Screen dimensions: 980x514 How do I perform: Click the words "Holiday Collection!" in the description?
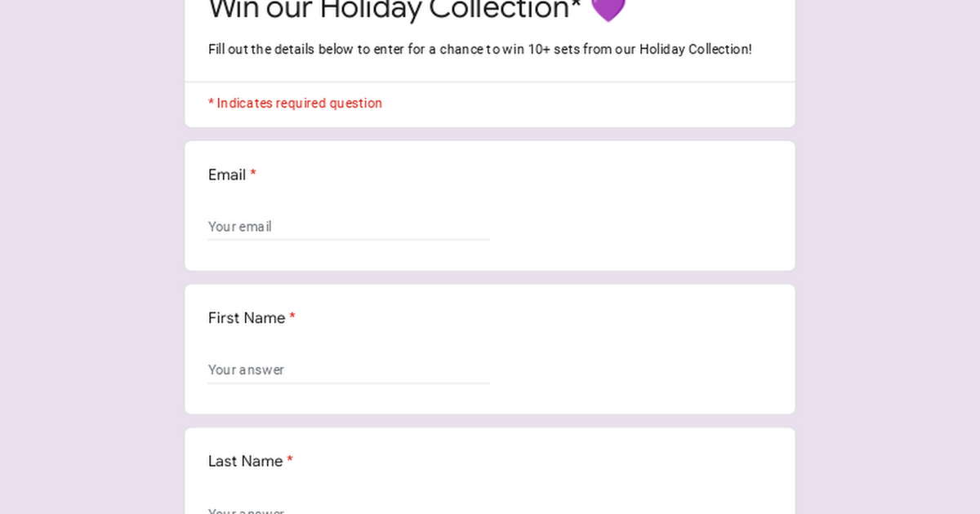click(696, 49)
